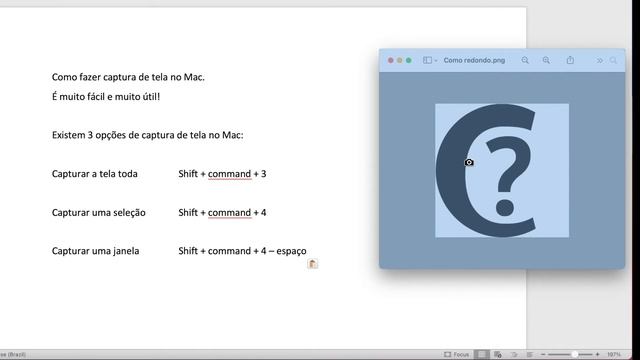Maximize the Preview window with green button
The image size is (640, 360).
409,60
